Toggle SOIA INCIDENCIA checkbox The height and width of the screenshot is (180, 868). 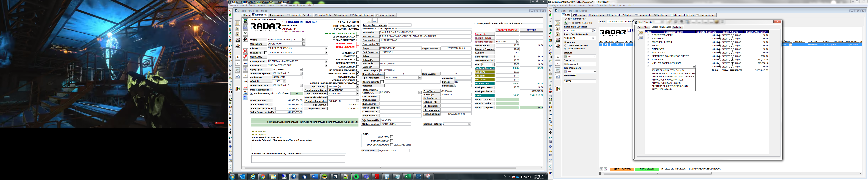(x=391, y=141)
